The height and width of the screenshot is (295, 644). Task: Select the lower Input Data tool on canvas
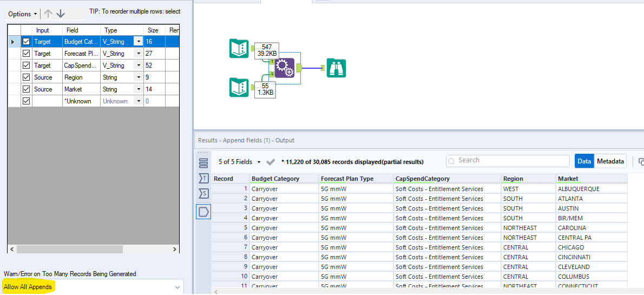point(239,88)
